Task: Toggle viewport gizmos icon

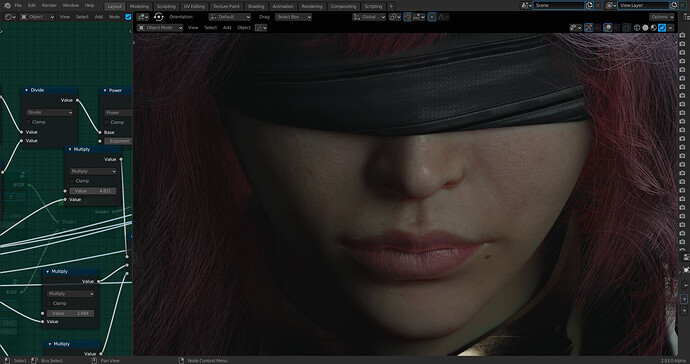Action: [x=588, y=27]
